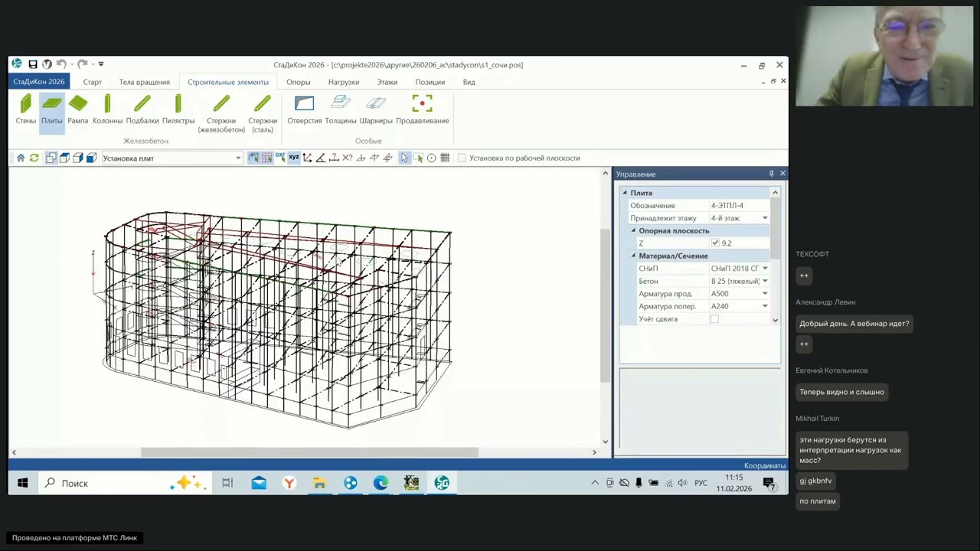Viewport: 980px width, 551px height.
Task: Select the Колонны (columns) tool
Action: pyautogui.click(x=107, y=109)
